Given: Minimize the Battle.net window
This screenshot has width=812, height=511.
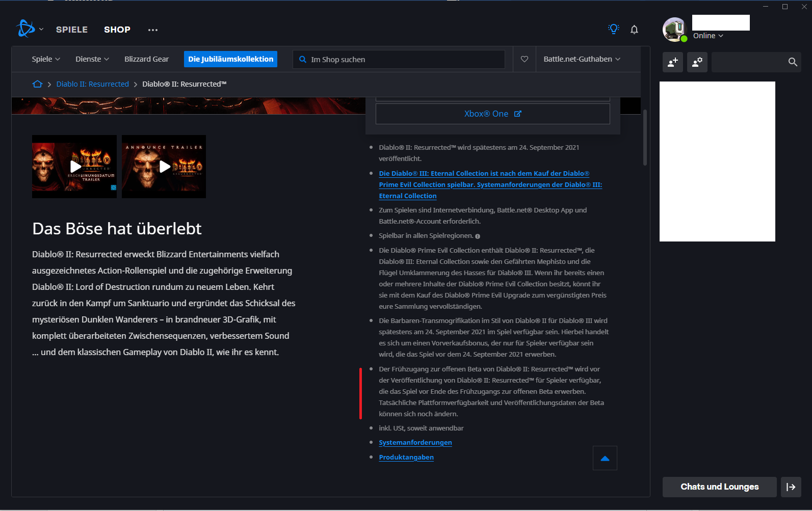Looking at the screenshot, I should 766,7.
